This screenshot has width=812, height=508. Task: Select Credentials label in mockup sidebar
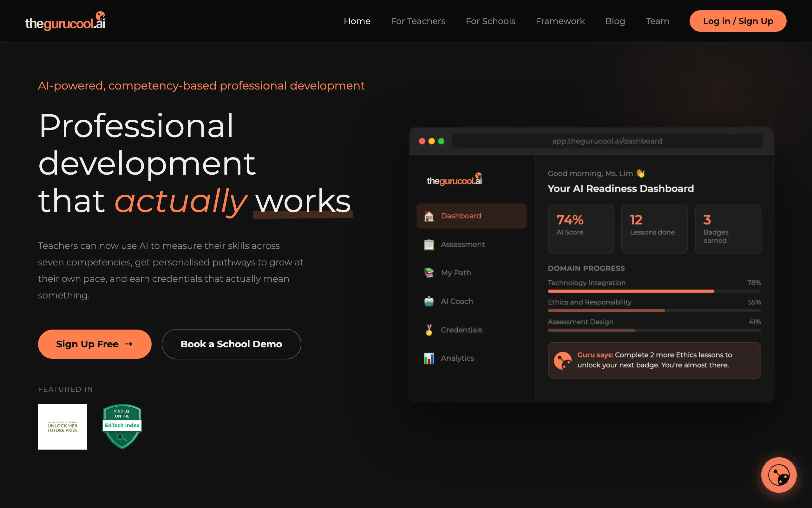pos(462,330)
